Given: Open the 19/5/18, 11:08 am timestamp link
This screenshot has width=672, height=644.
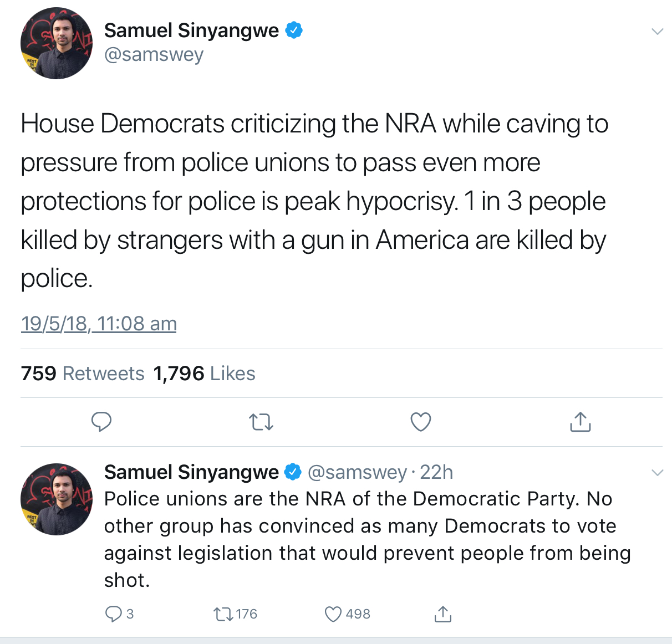Looking at the screenshot, I should pyautogui.click(x=99, y=323).
